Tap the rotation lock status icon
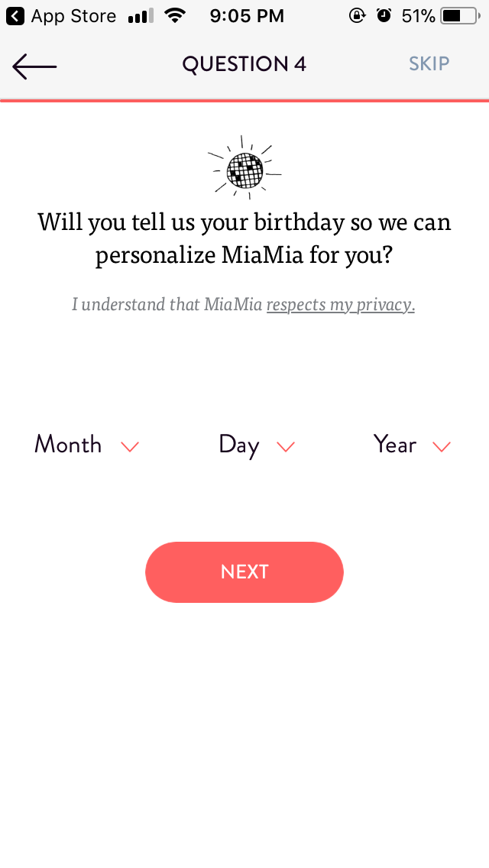Image resolution: width=489 pixels, height=868 pixels. coord(357,15)
